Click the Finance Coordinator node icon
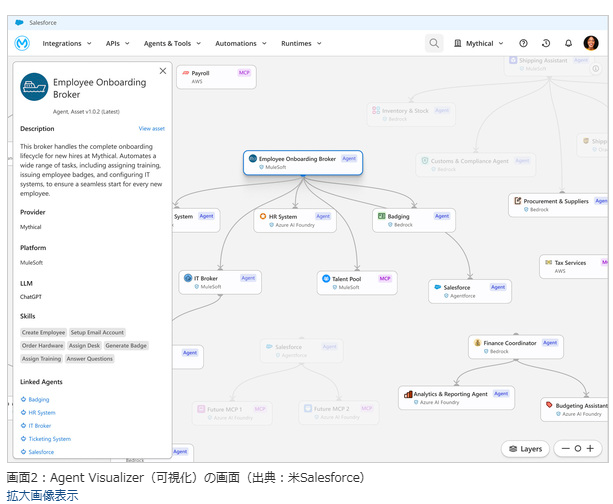Image resolution: width=613 pixels, height=504 pixels. coord(477,343)
